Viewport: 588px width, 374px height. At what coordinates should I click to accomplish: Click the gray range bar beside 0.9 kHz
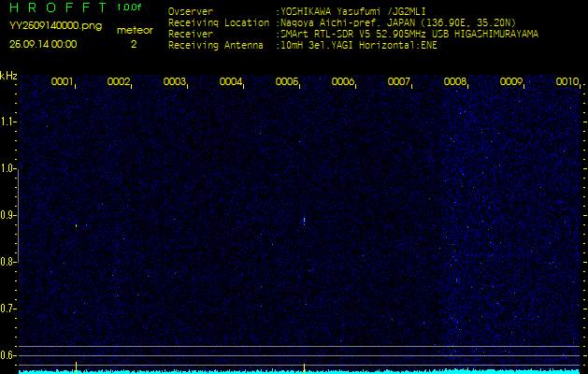[x=18, y=215]
